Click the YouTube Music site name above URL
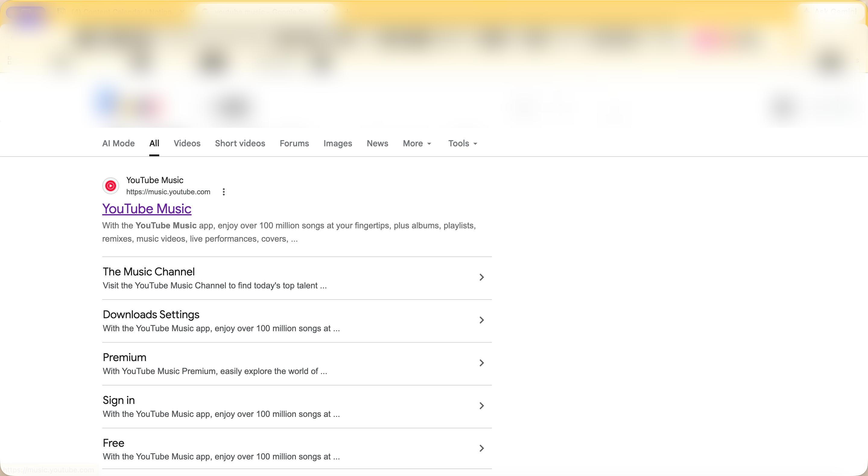868x476 pixels. (155, 180)
